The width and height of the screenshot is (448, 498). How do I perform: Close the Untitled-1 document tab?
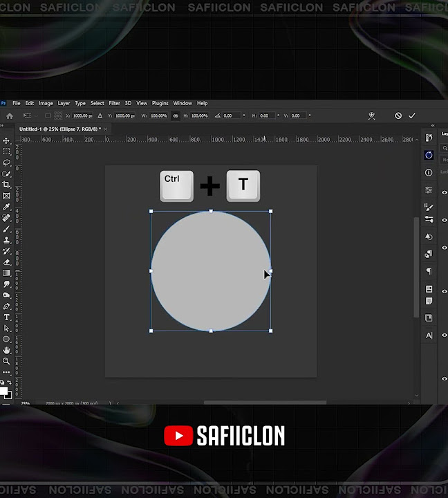(106, 129)
